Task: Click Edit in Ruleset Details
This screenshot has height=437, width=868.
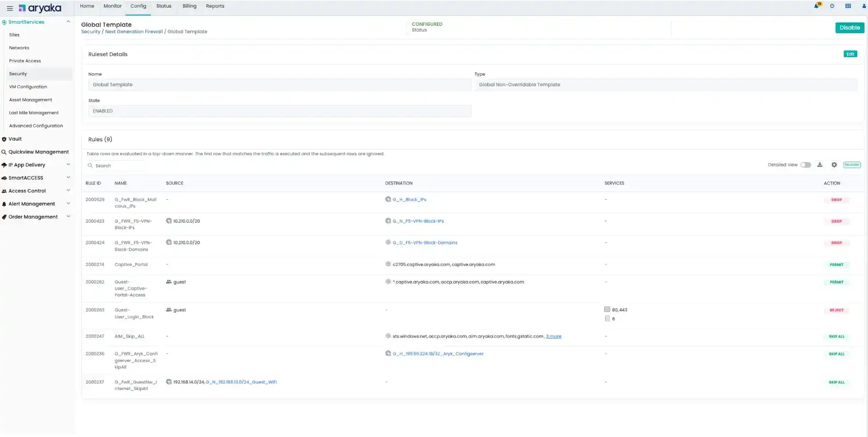Action: 850,54
